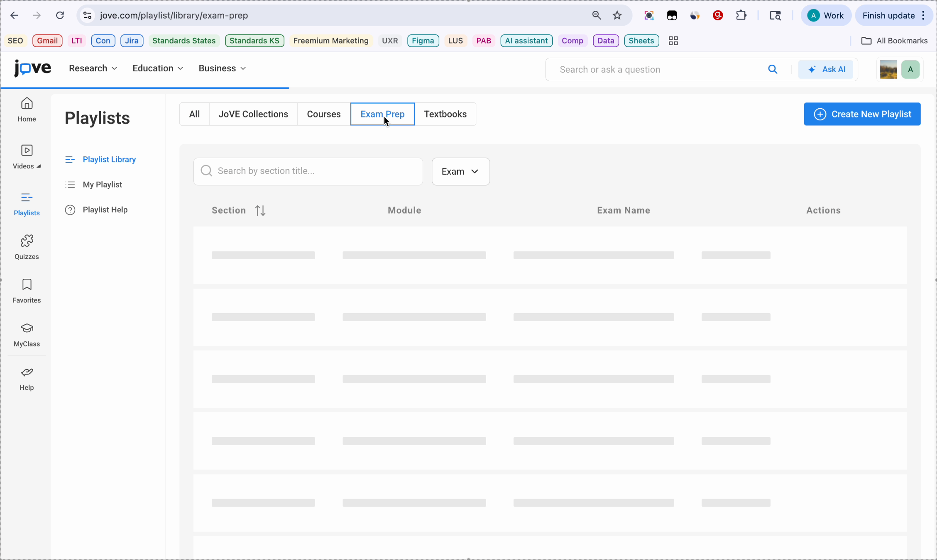Open the green user avatar A
The width and height of the screenshot is (937, 560).
coord(910,69)
